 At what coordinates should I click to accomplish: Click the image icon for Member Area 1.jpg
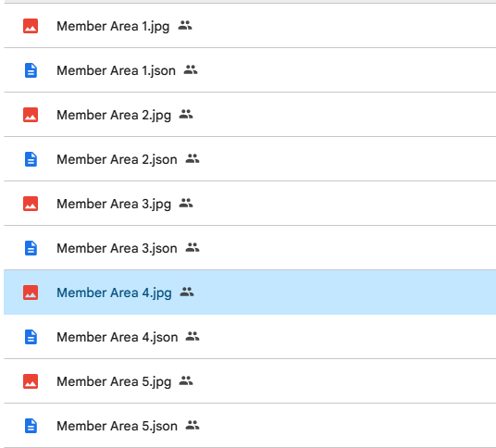pyautogui.click(x=31, y=26)
